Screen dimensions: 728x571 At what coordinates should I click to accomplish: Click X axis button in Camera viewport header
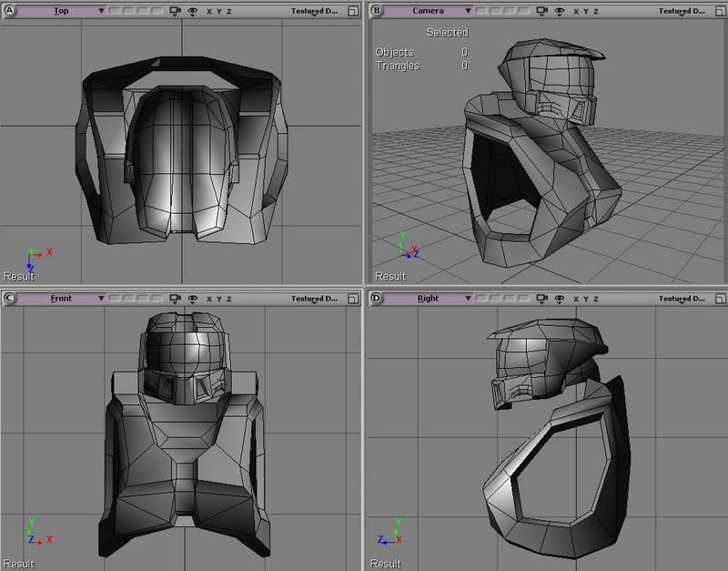(x=576, y=11)
